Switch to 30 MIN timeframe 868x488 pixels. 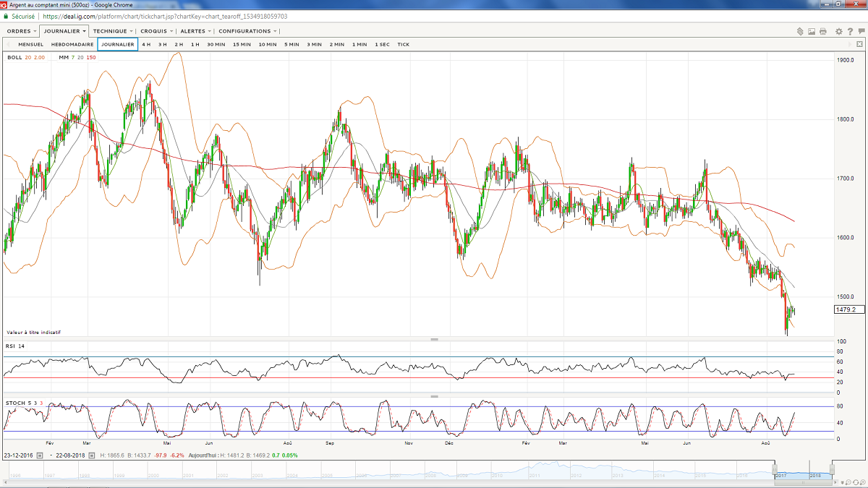click(x=216, y=44)
